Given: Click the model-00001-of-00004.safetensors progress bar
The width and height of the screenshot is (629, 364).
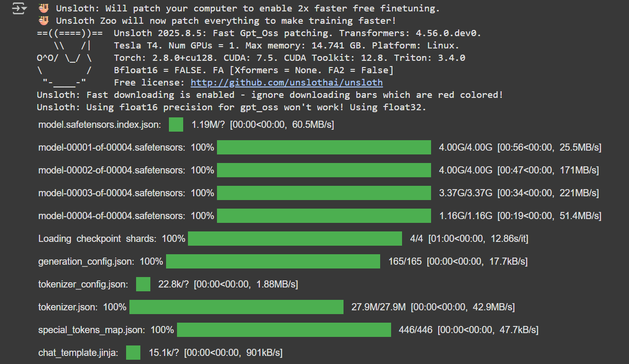Looking at the screenshot, I should [x=324, y=147].
